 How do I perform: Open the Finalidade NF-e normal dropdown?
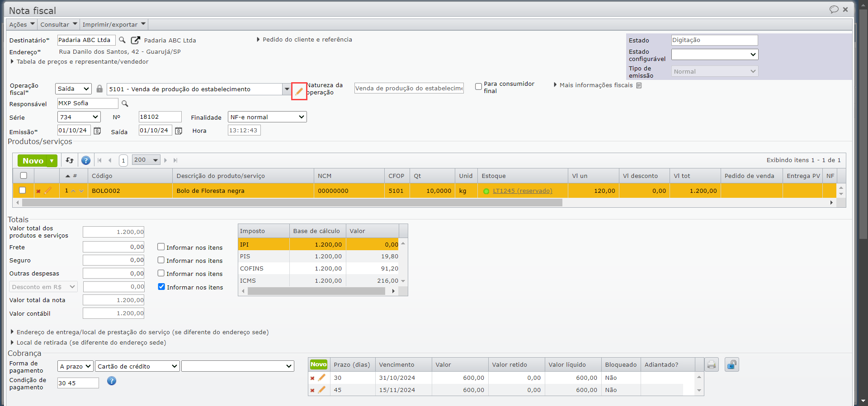point(267,117)
